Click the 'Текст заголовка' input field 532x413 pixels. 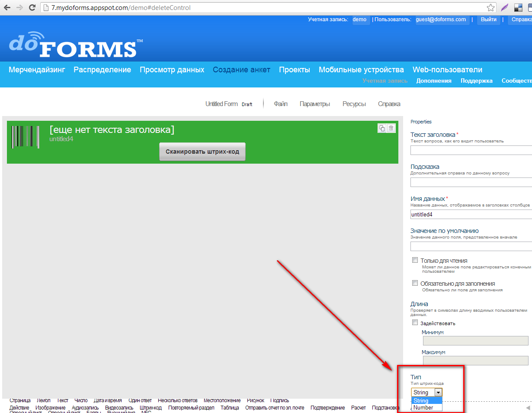(471, 150)
